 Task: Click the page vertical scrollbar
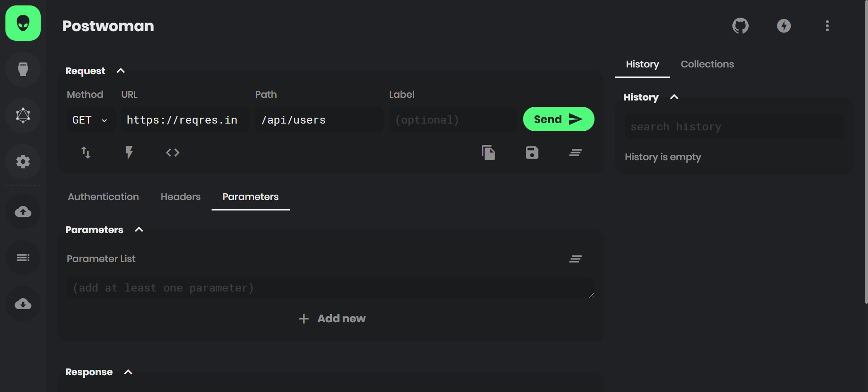pos(866,152)
